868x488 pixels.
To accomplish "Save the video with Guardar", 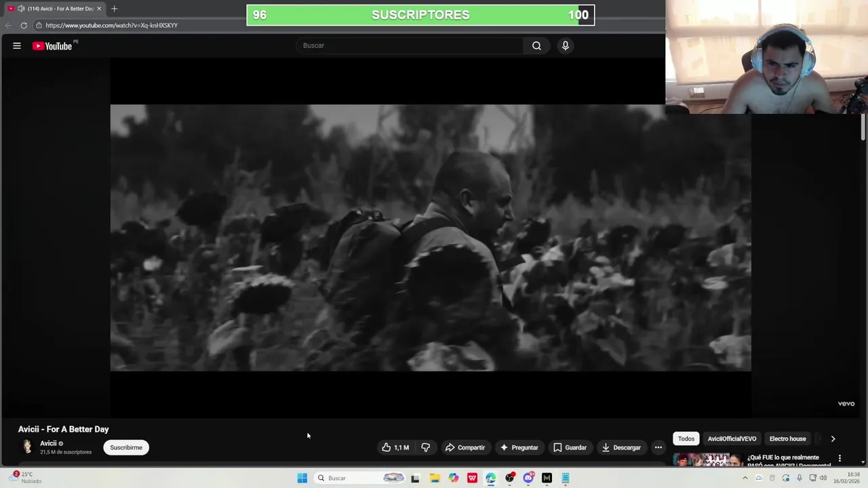I will coord(570,447).
